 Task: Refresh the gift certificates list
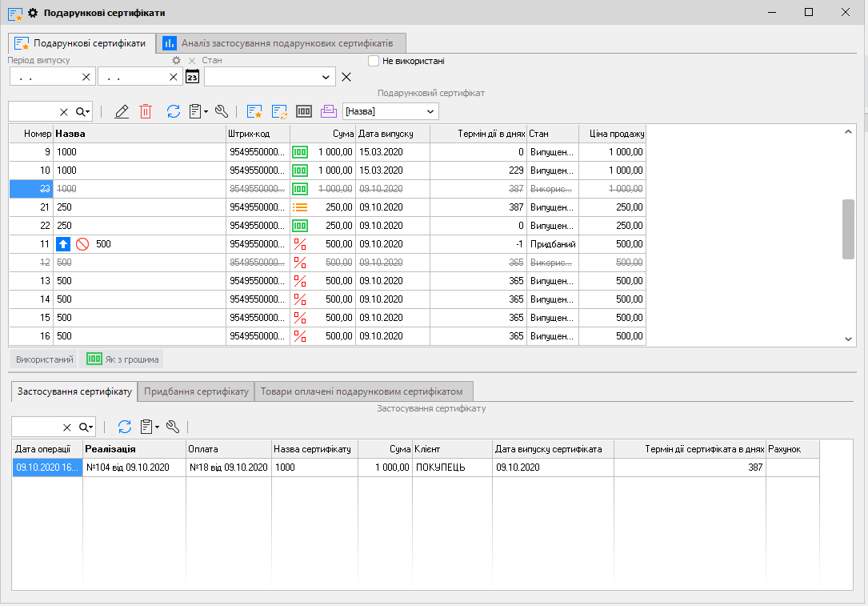pos(173,111)
